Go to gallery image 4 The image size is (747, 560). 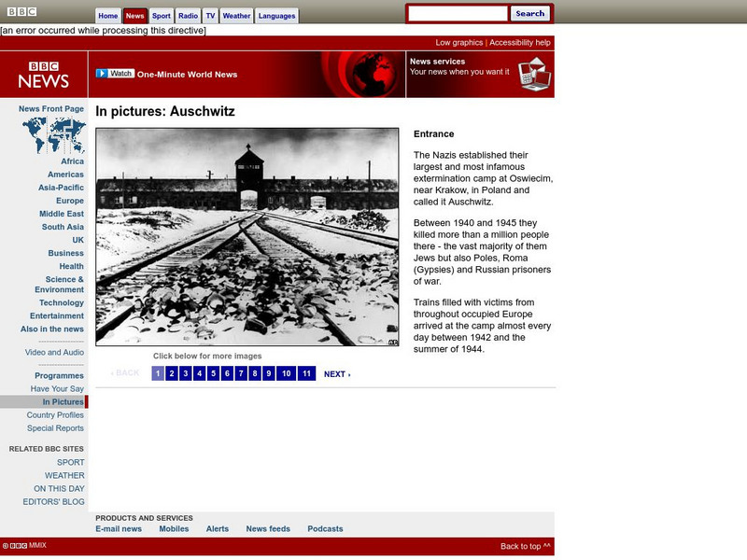[x=200, y=373]
